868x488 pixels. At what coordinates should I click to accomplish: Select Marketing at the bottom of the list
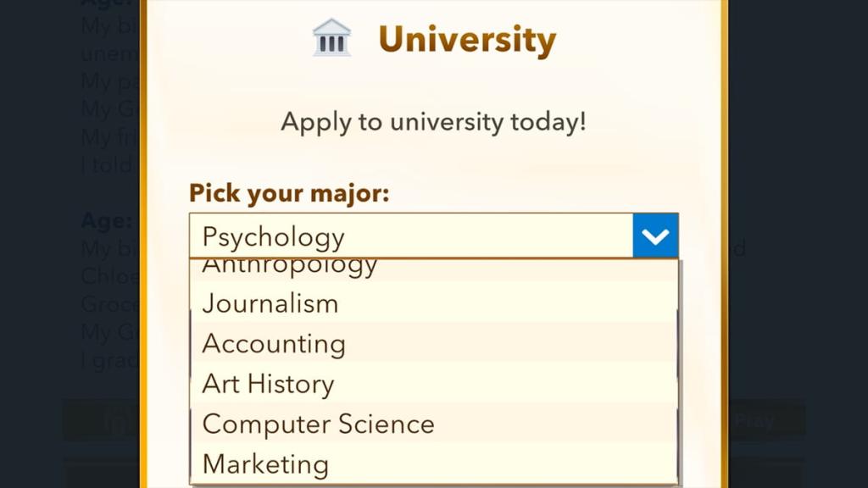click(264, 463)
